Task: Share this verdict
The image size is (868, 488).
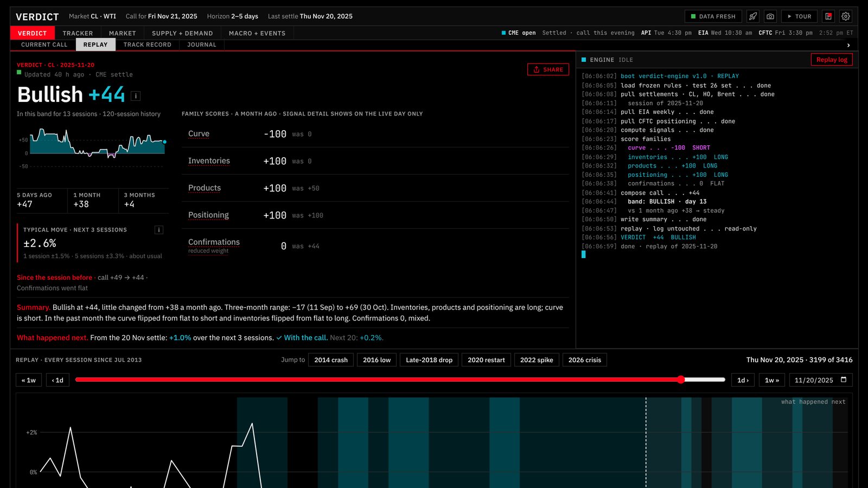Action: (548, 69)
